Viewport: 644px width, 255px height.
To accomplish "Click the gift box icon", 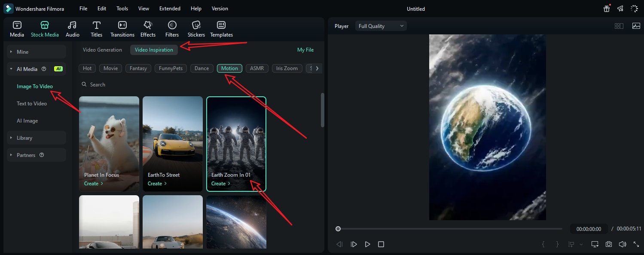I will click(607, 9).
